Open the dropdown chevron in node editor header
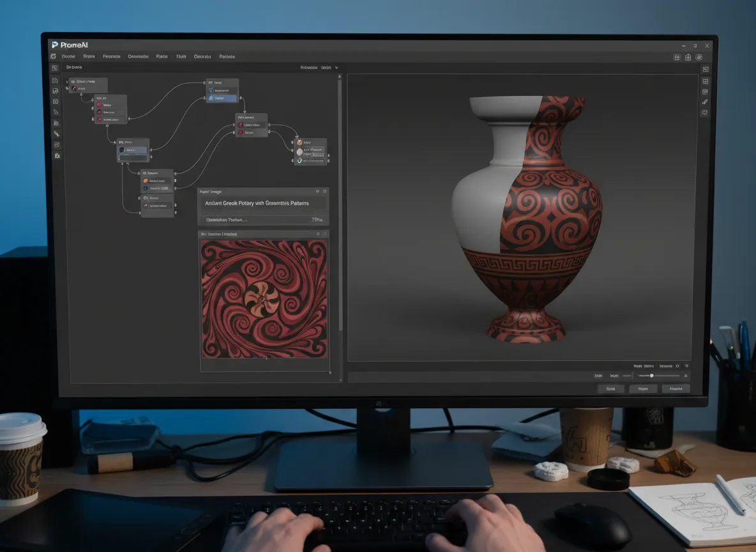756x552 pixels. 336,67
